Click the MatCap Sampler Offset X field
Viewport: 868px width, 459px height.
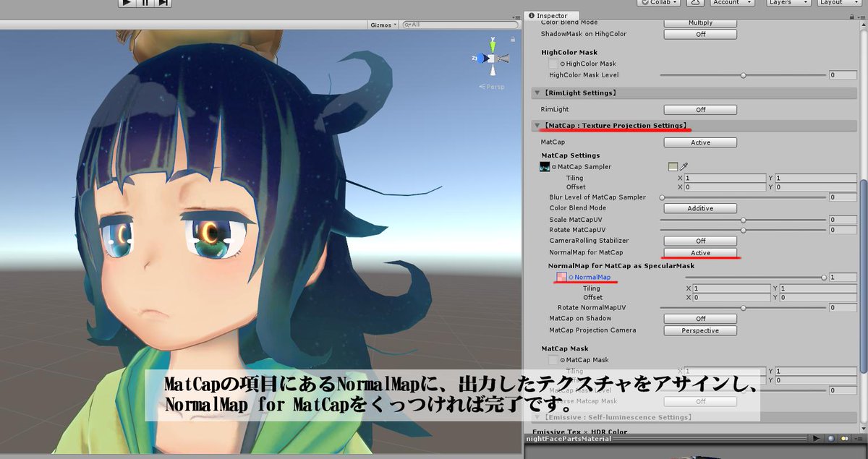[725, 187]
